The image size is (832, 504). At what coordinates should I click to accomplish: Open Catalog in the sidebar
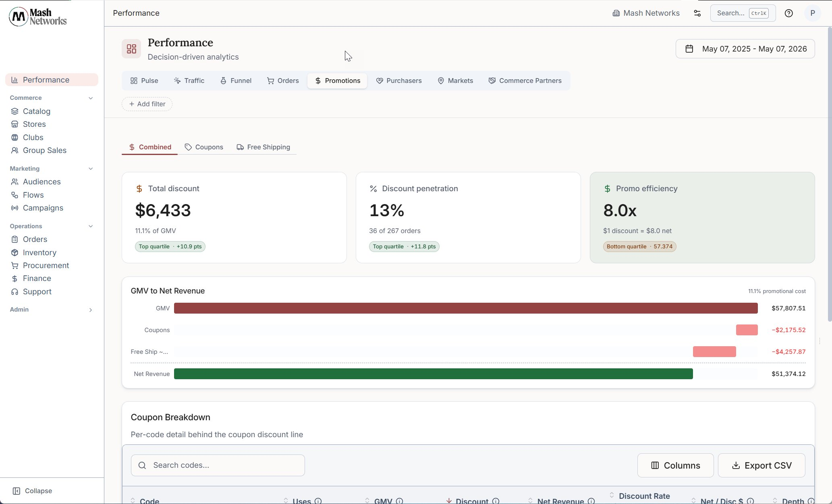[37, 111]
